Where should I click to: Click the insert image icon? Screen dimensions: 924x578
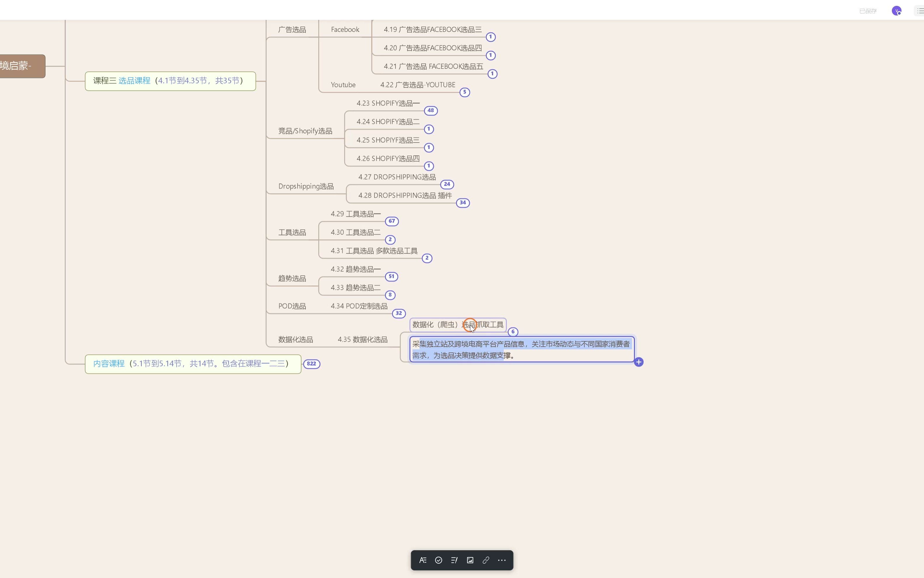(470, 560)
